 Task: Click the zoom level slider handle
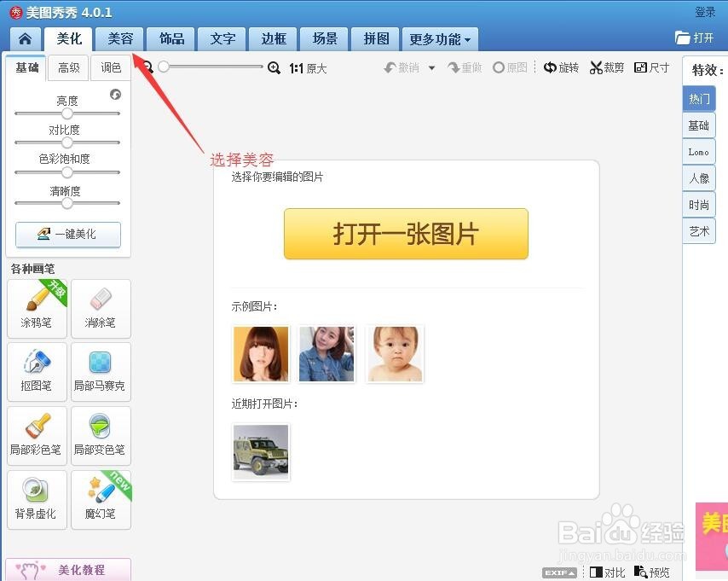tap(163, 67)
